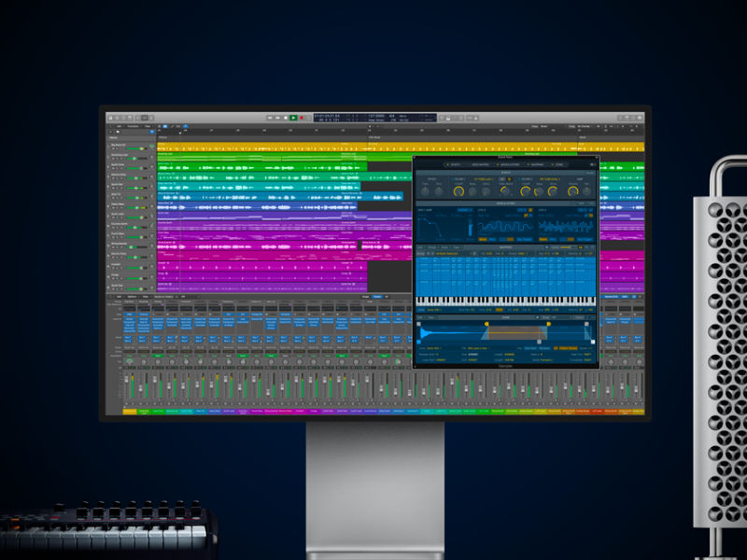Image resolution: width=747 pixels, height=560 pixels.
Task: Click the metronome icon right of LCD
Action: [x=475, y=118]
